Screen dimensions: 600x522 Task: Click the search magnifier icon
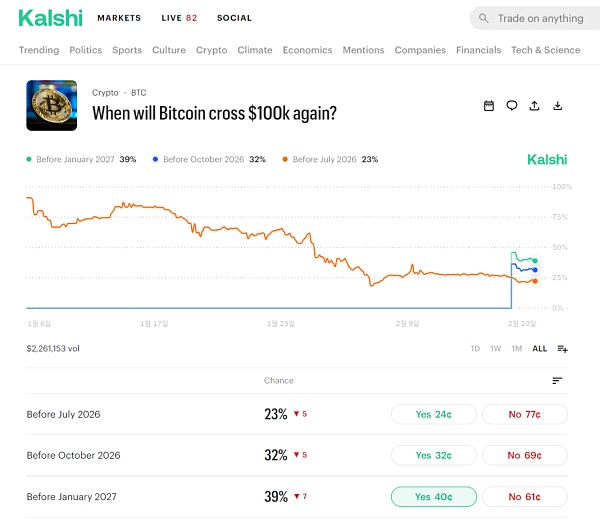coord(484,18)
